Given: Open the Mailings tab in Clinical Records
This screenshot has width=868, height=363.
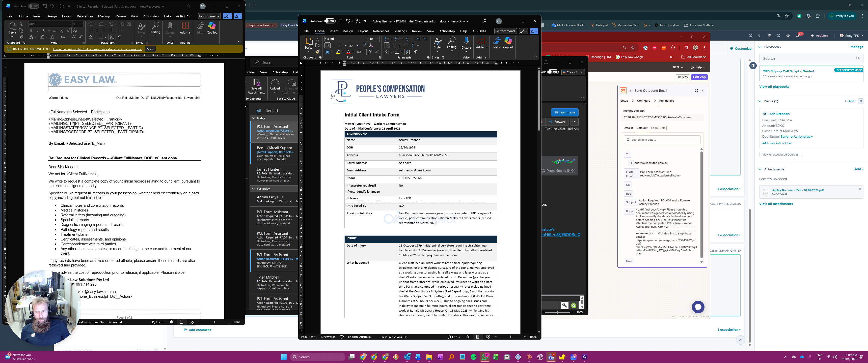Looking at the screenshot, I should (x=104, y=16).
